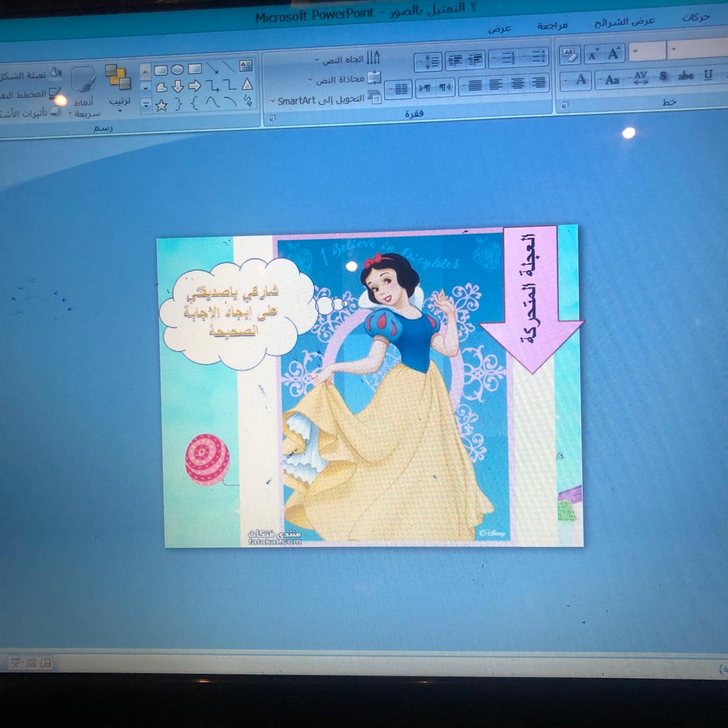Select the down arrow block shape
Screen dimensions: 728x728
(x=178, y=86)
